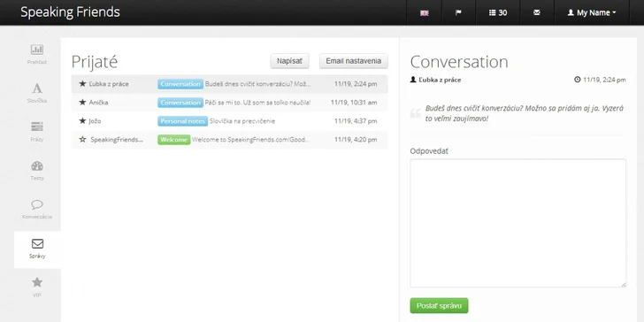
Task: Click the Personal notes tag
Action: click(183, 120)
